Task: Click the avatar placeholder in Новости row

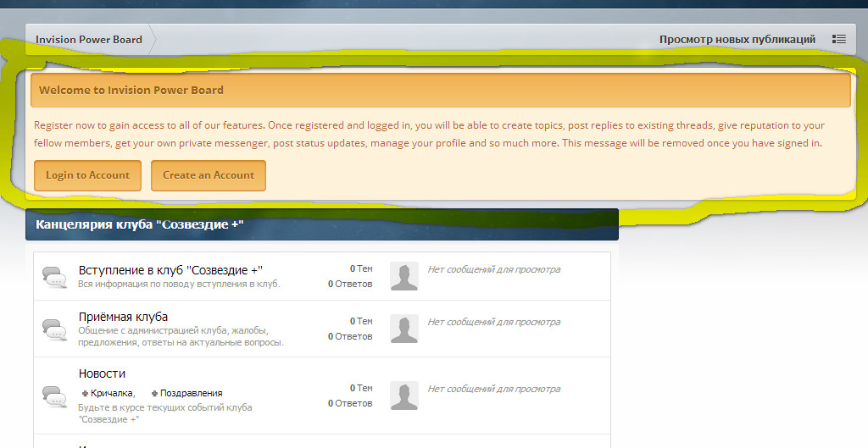Action: 404,395
